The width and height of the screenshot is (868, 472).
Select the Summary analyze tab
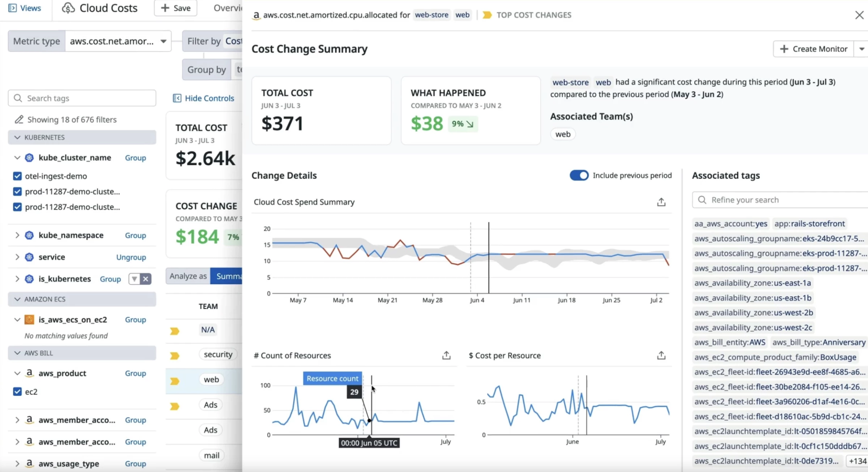226,276
